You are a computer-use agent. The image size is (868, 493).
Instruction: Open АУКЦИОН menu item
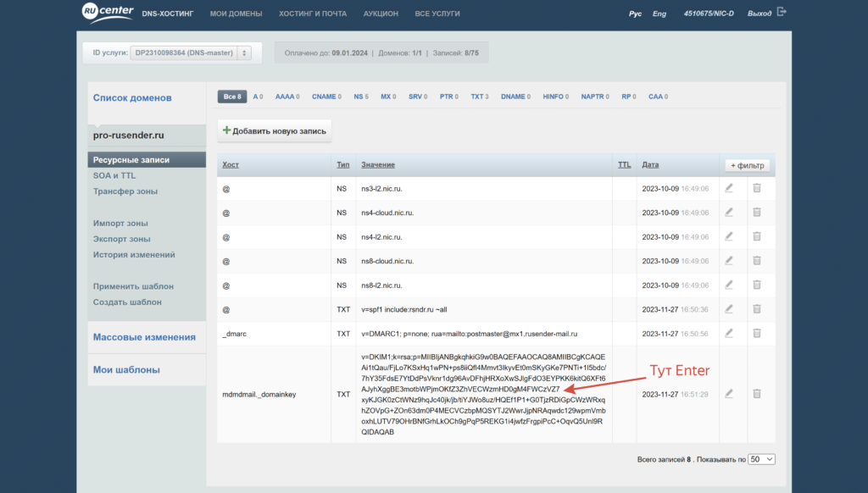tap(381, 14)
